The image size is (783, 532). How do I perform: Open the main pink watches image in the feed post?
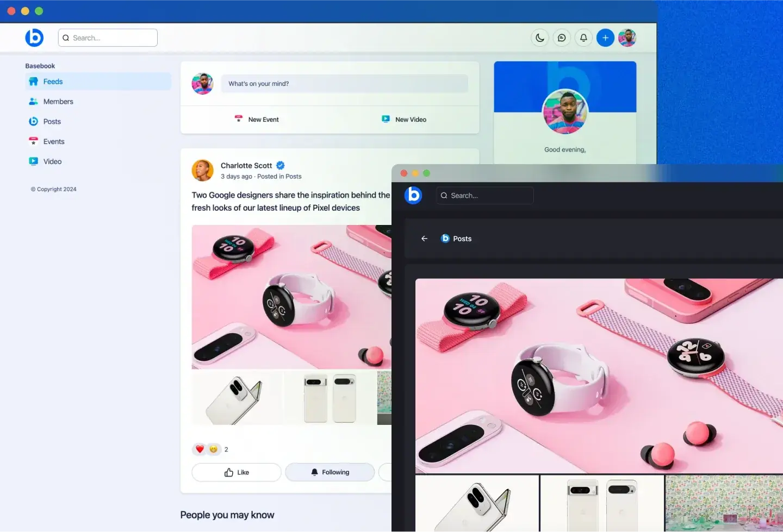(x=291, y=297)
